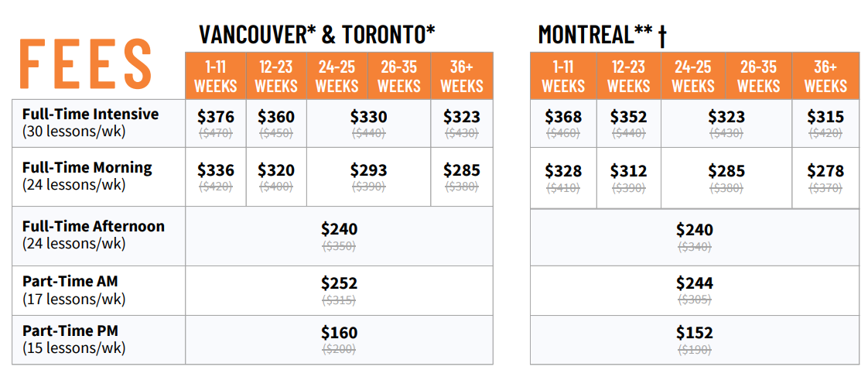Click the $376 Full-Time Intensive price

pos(216,117)
